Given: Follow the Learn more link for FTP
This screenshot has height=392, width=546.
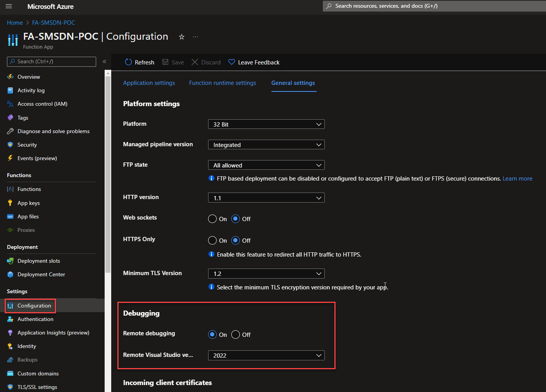Looking at the screenshot, I should (517, 179).
